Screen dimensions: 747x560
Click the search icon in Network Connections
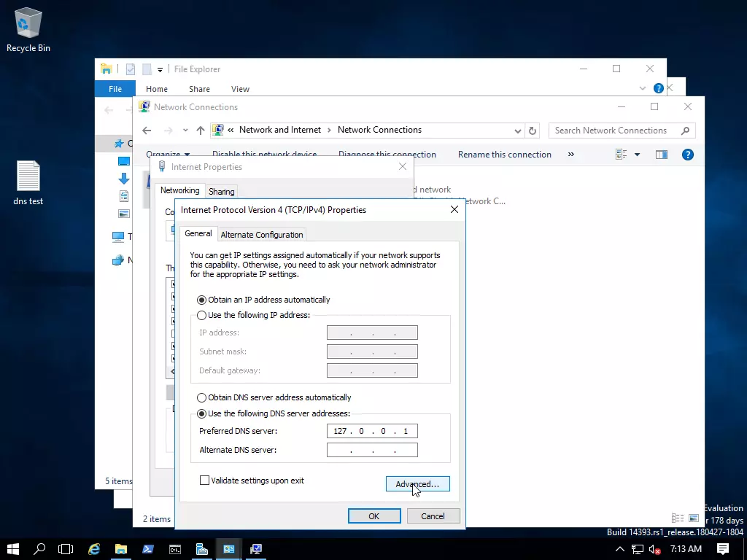[x=685, y=131]
